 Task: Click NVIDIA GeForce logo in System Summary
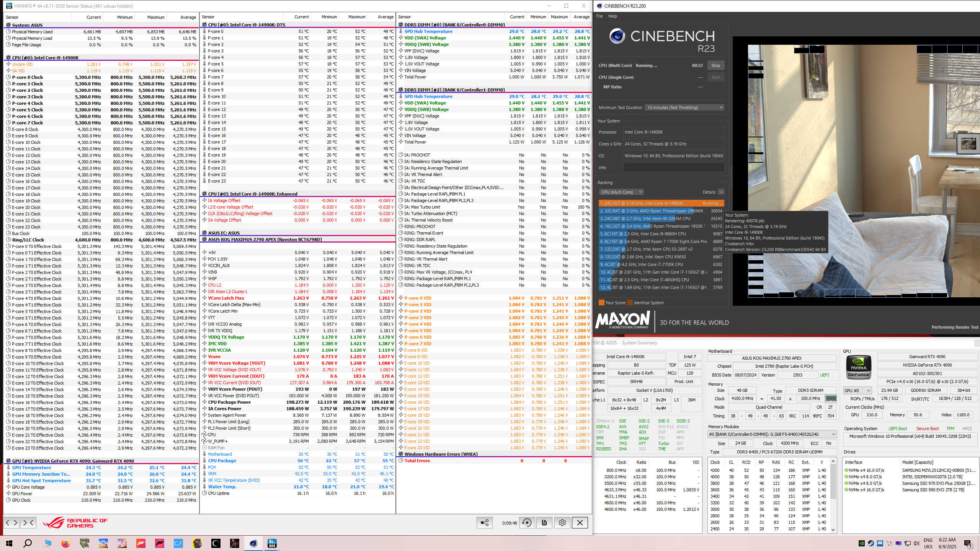(x=859, y=368)
